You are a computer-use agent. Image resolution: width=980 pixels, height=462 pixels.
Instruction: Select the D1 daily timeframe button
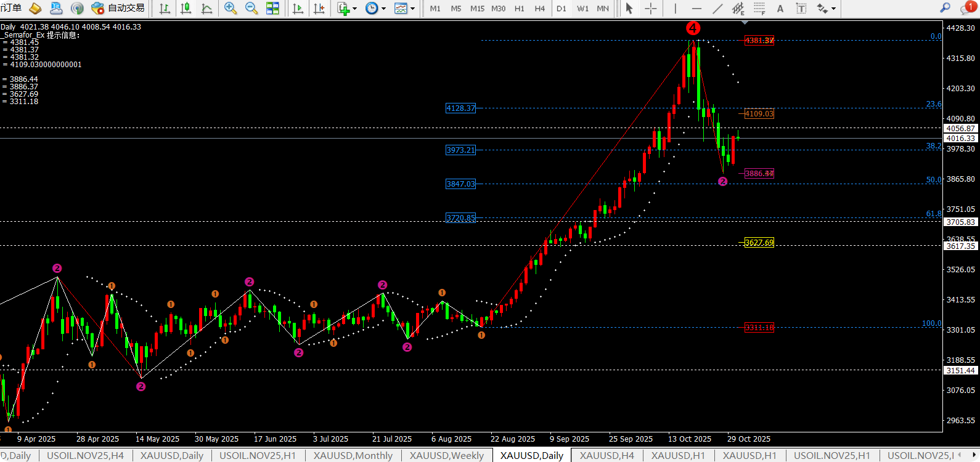click(x=561, y=9)
